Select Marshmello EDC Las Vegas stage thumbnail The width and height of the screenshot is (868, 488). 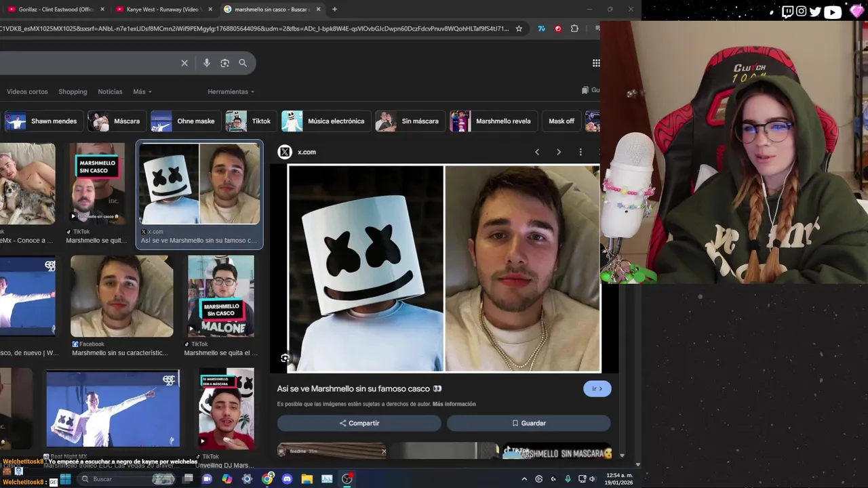[113, 409]
